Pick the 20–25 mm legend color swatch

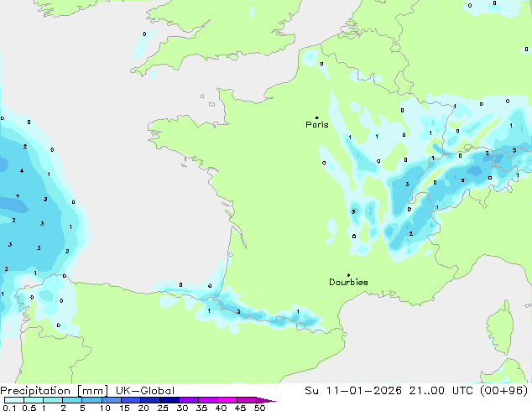pyautogui.click(x=149, y=400)
